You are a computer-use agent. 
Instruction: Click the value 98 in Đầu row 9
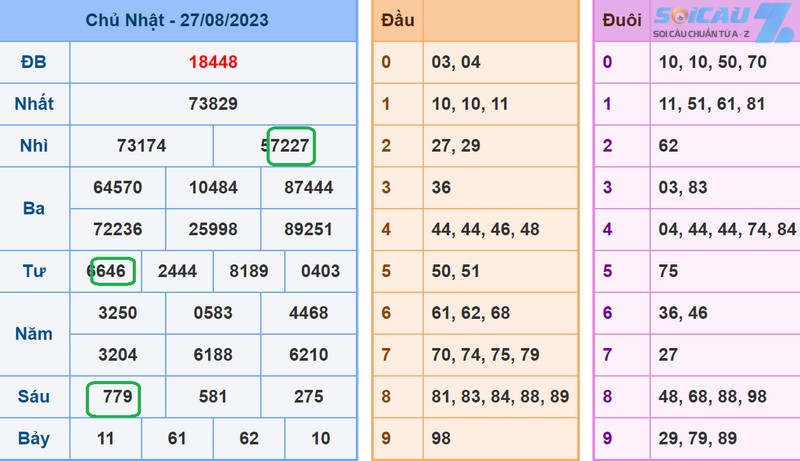441,439
